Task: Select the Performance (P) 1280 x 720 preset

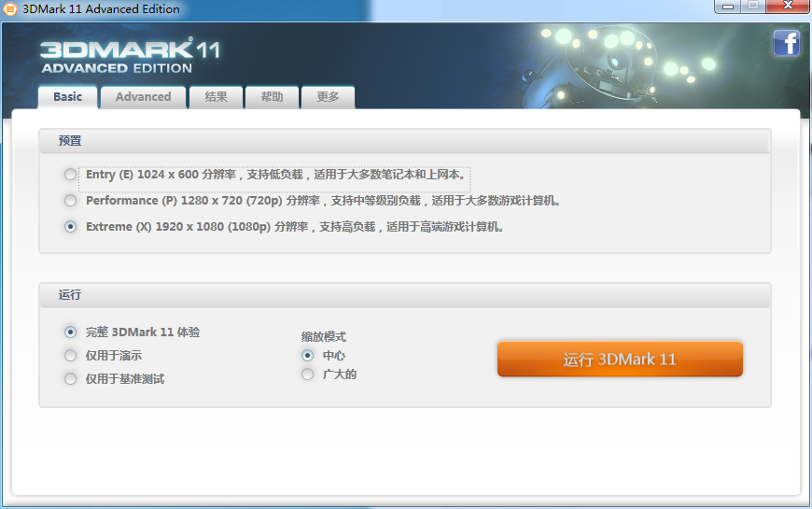Action: 70,200
